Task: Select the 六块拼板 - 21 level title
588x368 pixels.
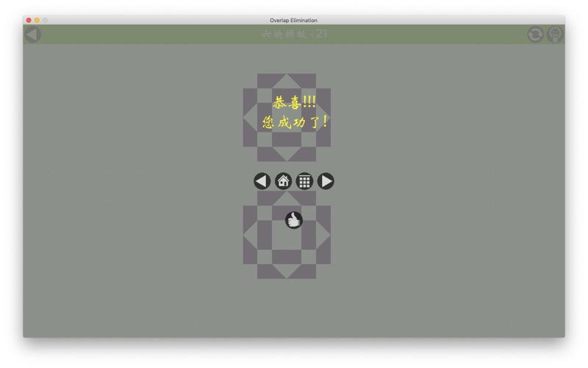Action: pyautogui.click(x=294, y=34)
